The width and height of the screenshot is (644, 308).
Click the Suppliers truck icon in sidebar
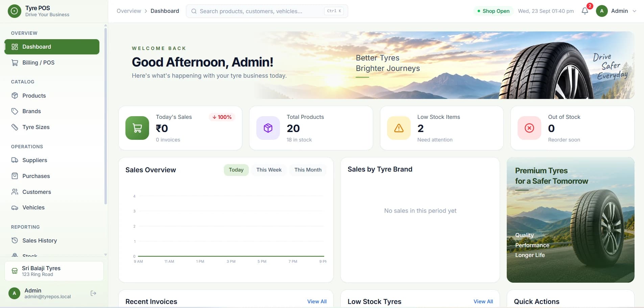coord(15,160)
